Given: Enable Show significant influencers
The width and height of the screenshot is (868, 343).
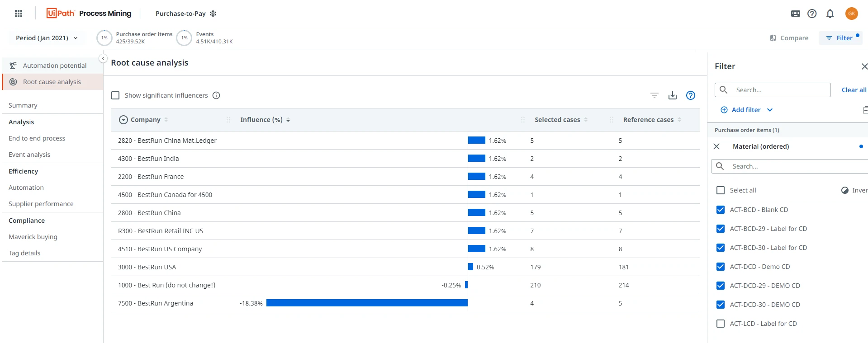Looking at the screenshot, I should click(x=115, y=95).
